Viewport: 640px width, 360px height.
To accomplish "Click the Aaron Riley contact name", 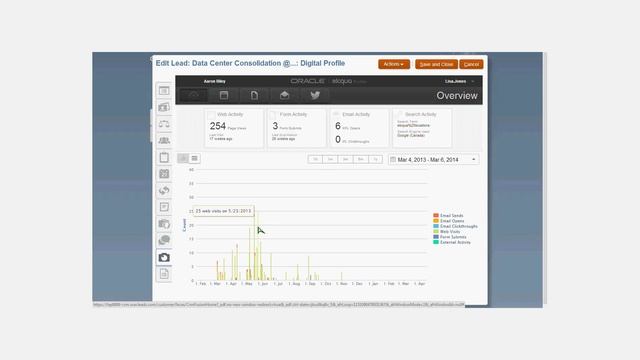I will 215,81.
